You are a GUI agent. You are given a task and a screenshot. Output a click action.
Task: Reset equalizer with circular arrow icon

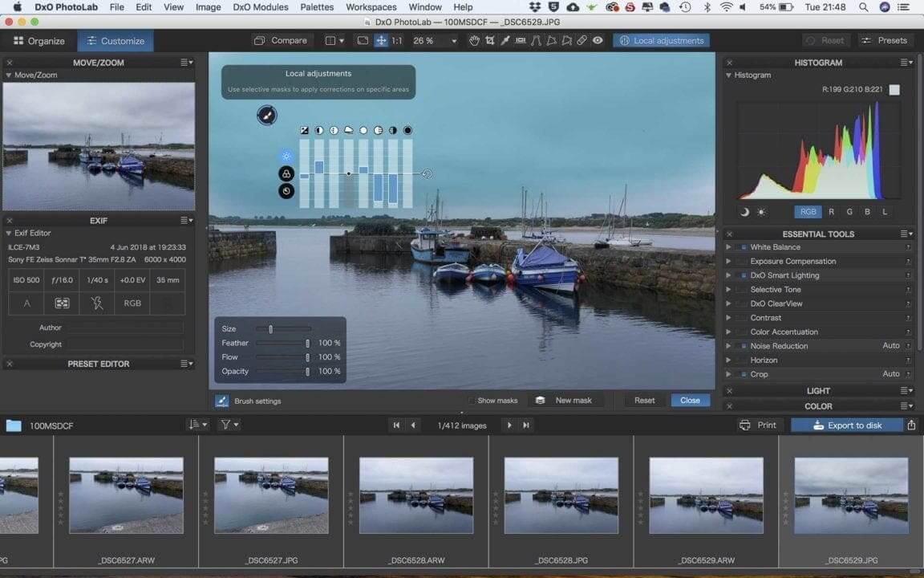428,173
